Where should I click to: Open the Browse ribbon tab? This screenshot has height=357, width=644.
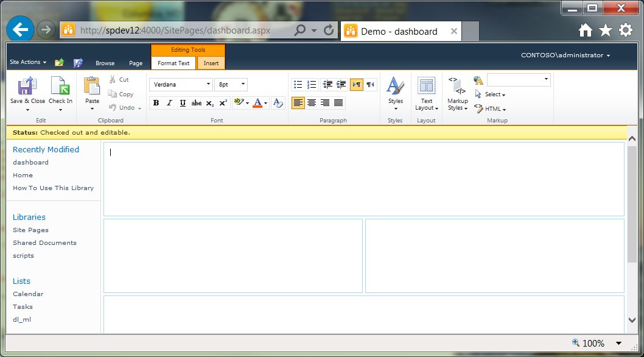click(105, 63)
